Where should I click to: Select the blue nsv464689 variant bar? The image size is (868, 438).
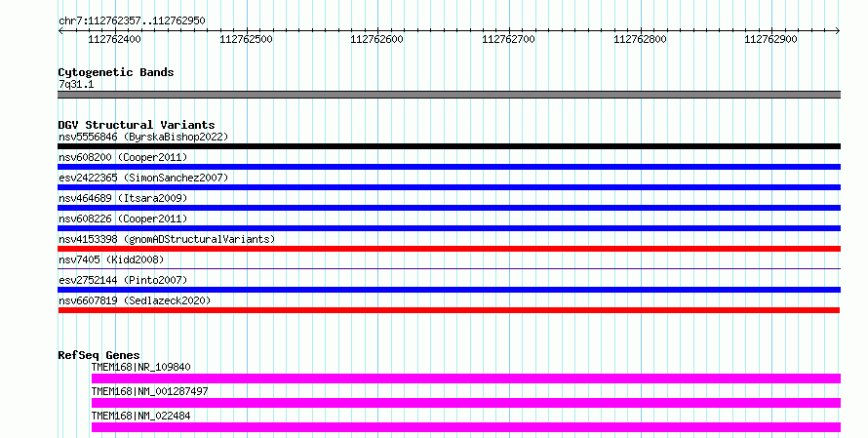[449, 208]
